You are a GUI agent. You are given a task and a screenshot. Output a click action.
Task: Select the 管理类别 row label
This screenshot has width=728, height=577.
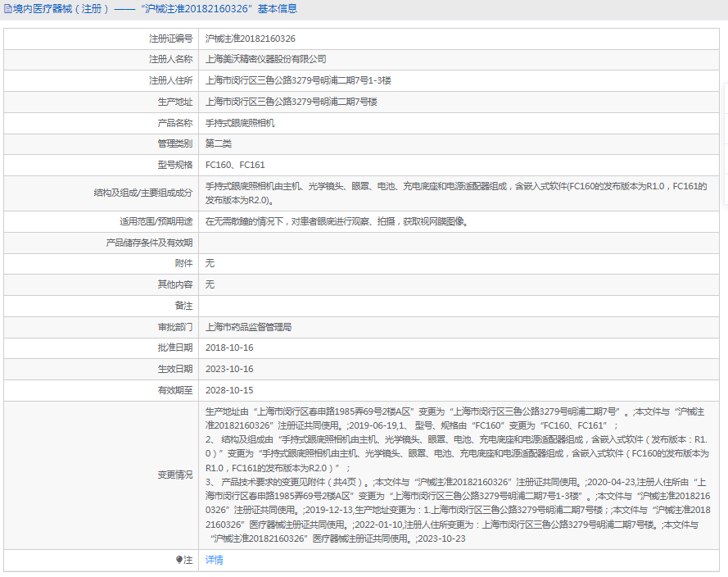click(175, 143)
